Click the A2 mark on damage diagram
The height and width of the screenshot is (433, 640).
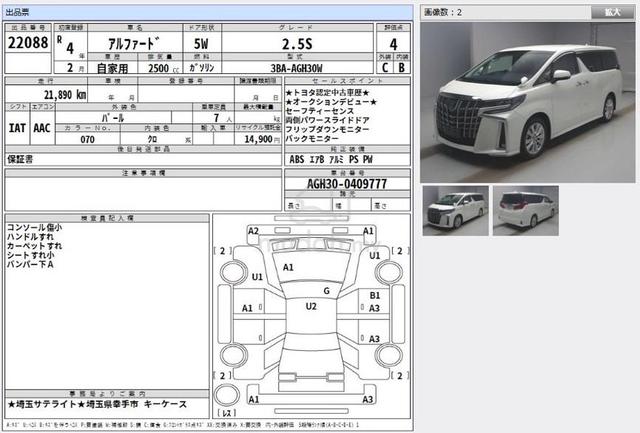click(253, 231)
